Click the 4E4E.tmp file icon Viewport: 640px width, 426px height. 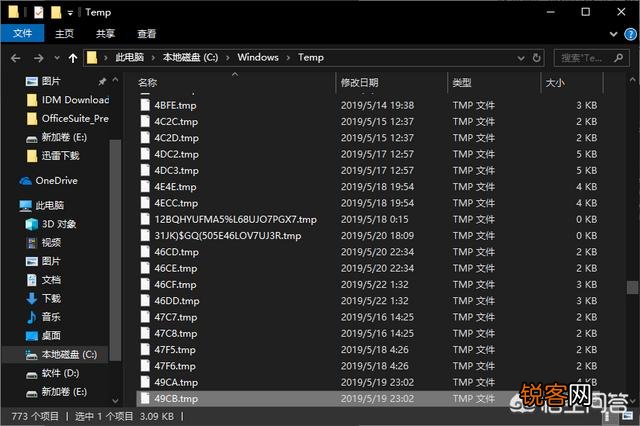click(x=145, y=186)
